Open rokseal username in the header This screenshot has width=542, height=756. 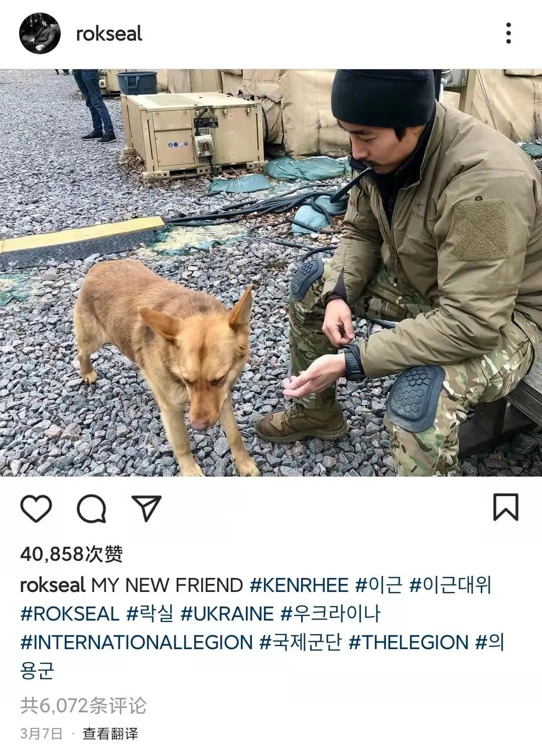pos(109,34)
